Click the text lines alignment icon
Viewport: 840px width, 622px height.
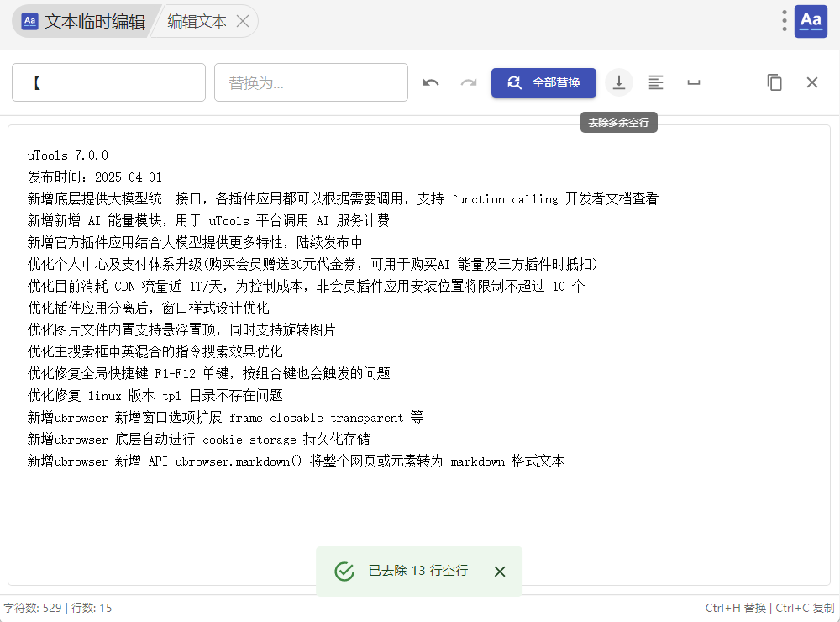[656, 82]
